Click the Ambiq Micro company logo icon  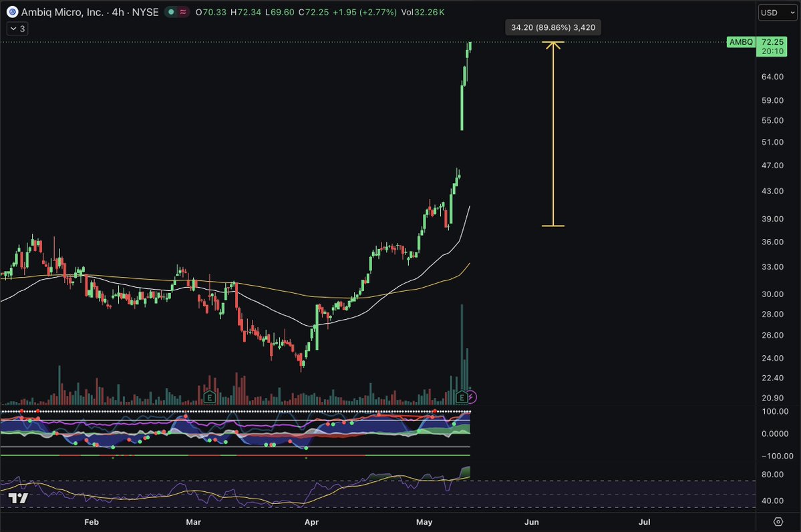tap(12, 12)
